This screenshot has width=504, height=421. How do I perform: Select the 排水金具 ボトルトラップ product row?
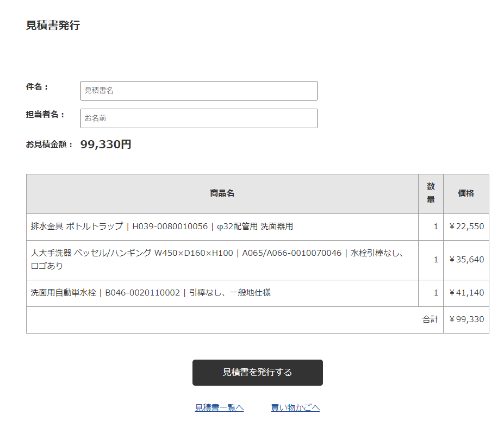(217, 227)
